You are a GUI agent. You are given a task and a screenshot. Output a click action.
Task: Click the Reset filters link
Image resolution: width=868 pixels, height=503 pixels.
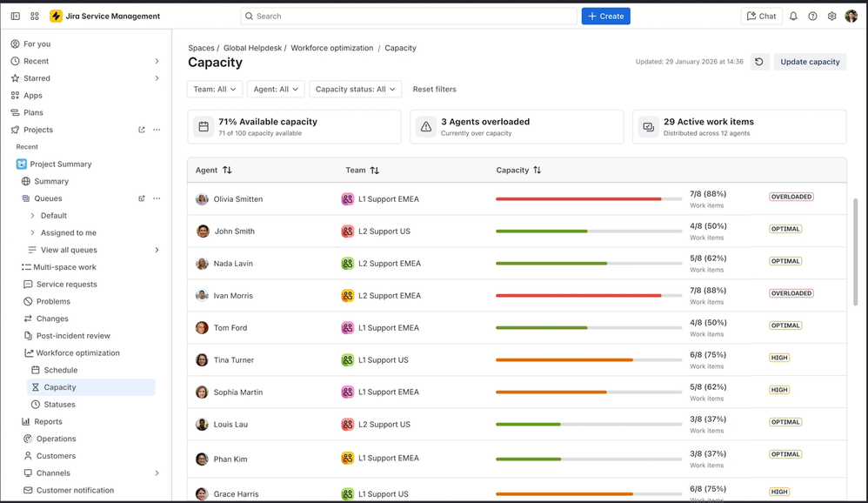click(x=434, y=89)
